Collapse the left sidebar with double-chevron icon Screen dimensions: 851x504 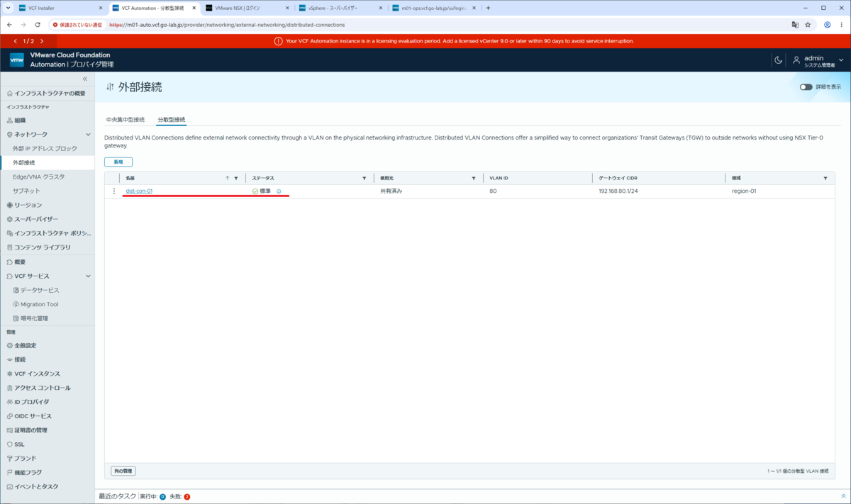click(x=85, y=79)
